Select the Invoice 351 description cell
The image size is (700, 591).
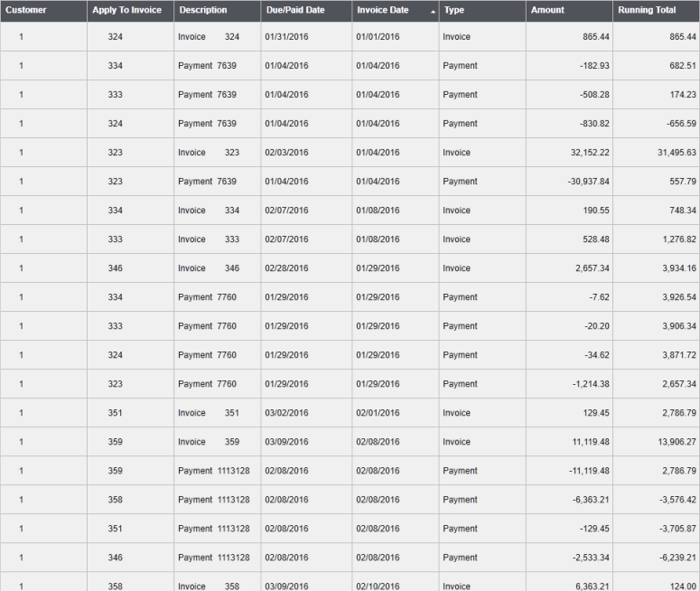coord(209,413)
